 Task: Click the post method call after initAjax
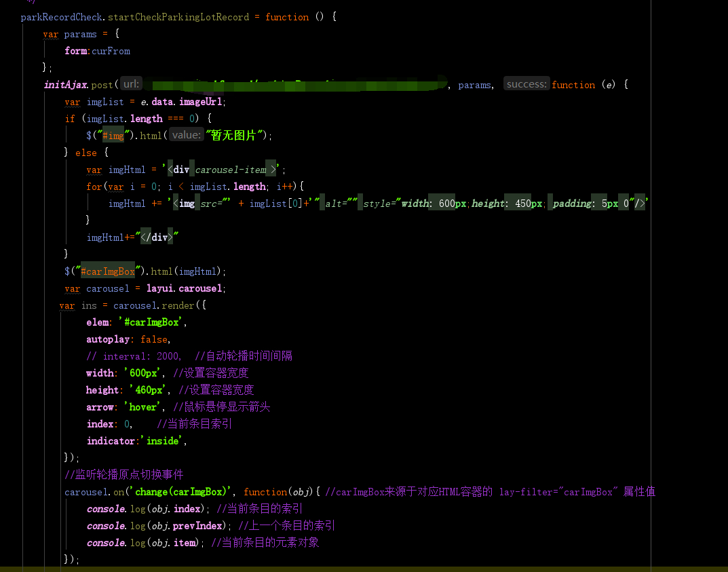click(x=102, y=85)
